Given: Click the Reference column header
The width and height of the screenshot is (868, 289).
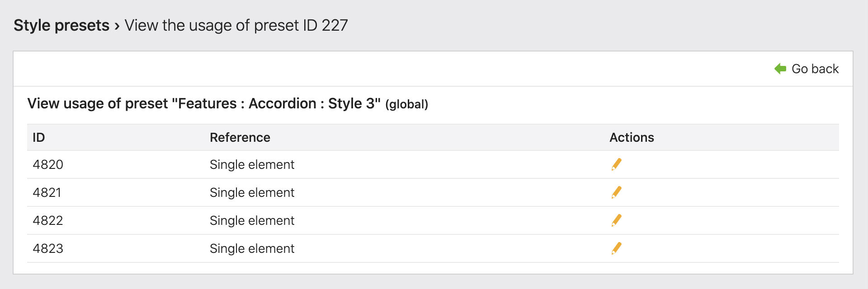Looking at the screenshot, I should pyautogui.click(x=240, y=137).
